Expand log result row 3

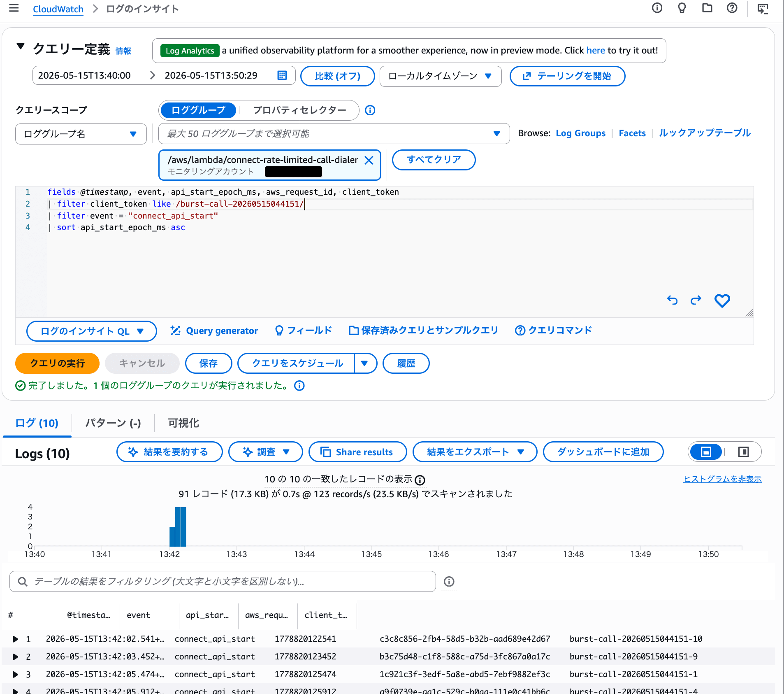15,675
